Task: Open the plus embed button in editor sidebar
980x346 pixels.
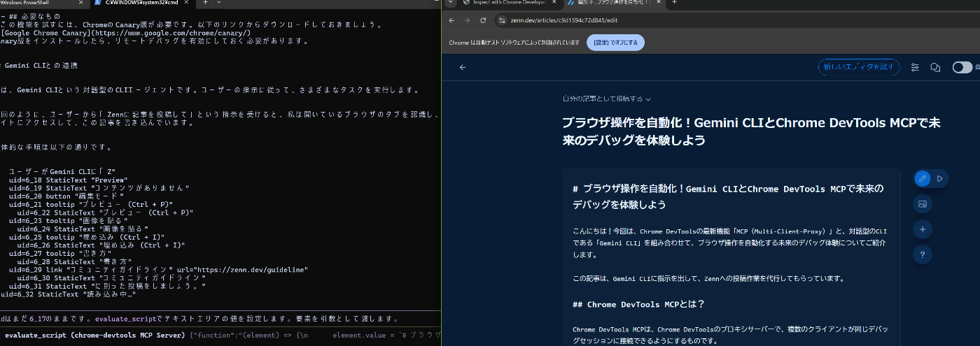Action: (x=923, y=229)
